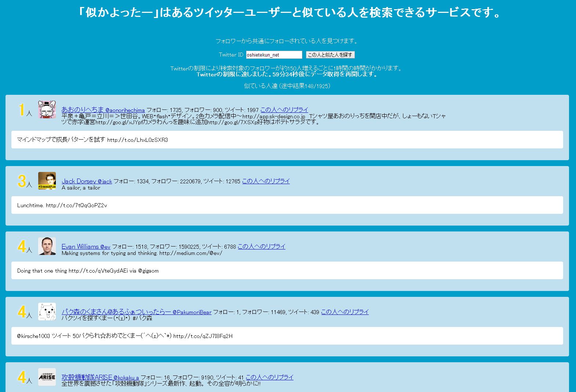Image resolution: width=576 pixels, height=392 pixels.
Task: Click bio text パクツイを探すくまー
Action: [x=107, y=318]
